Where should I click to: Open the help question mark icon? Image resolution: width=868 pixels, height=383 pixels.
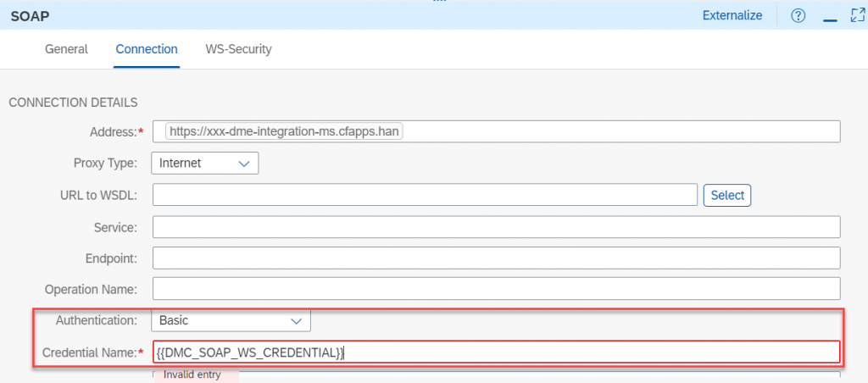[798, 15]
